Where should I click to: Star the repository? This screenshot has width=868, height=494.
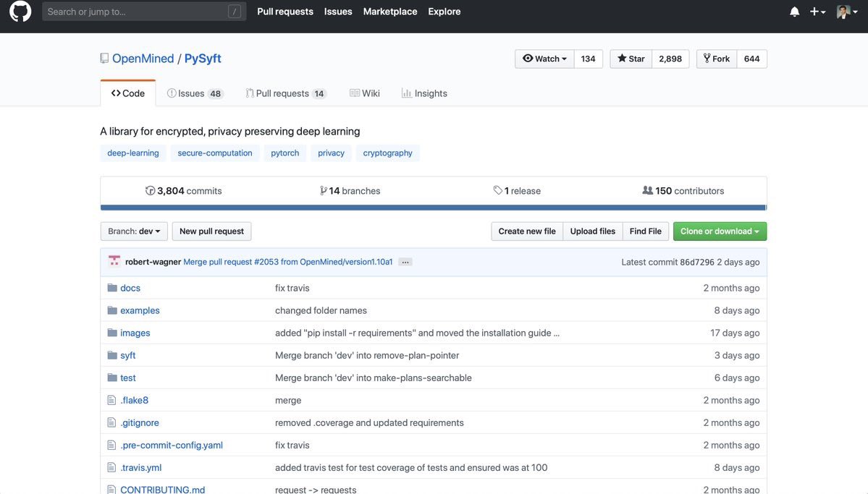[631, 59]
